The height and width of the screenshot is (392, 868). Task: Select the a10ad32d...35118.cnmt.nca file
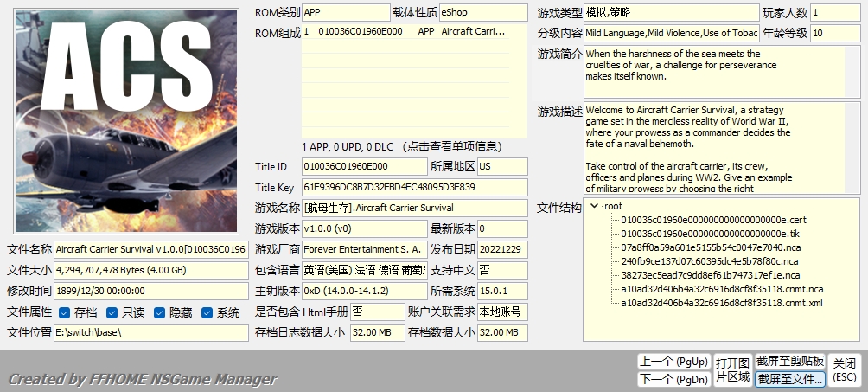pyautogui.click(x=722, y=289)
